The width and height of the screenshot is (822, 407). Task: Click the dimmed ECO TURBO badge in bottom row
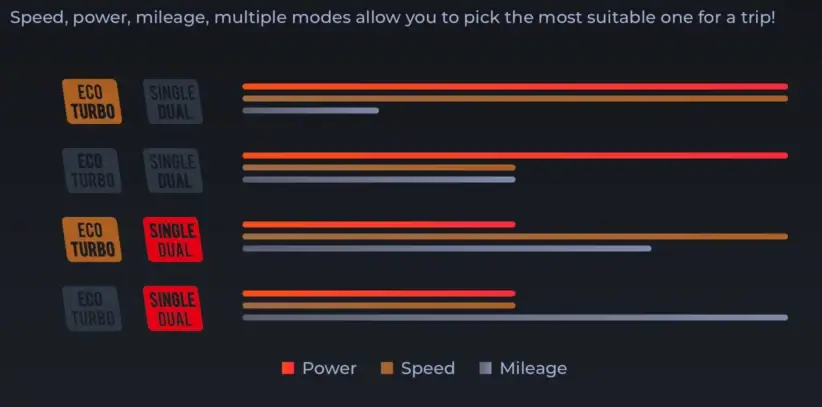point(92,308)
